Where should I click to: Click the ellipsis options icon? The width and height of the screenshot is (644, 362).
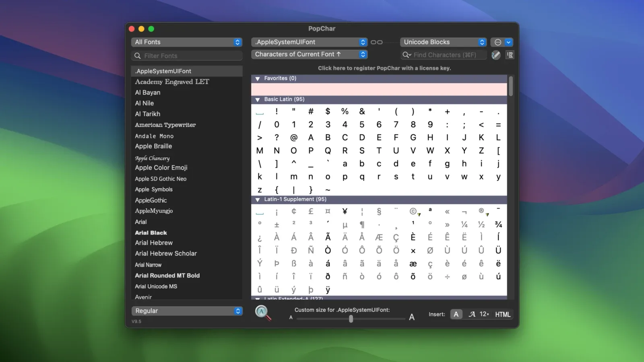pos(498,42)
